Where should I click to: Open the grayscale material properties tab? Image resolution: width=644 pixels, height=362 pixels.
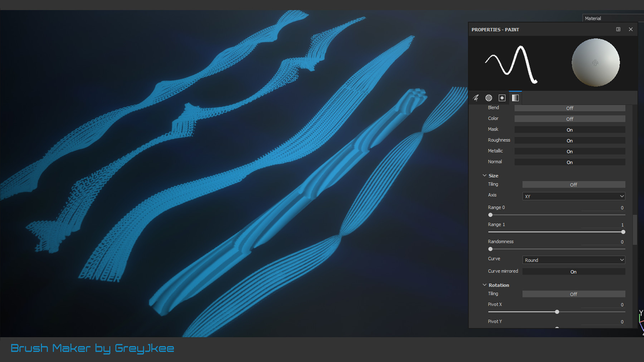tap(515, 97)
